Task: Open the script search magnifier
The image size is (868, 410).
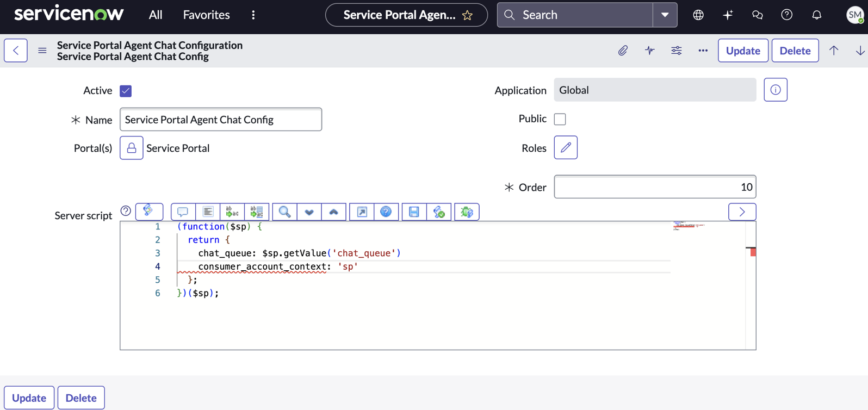Action: point(284,212)
